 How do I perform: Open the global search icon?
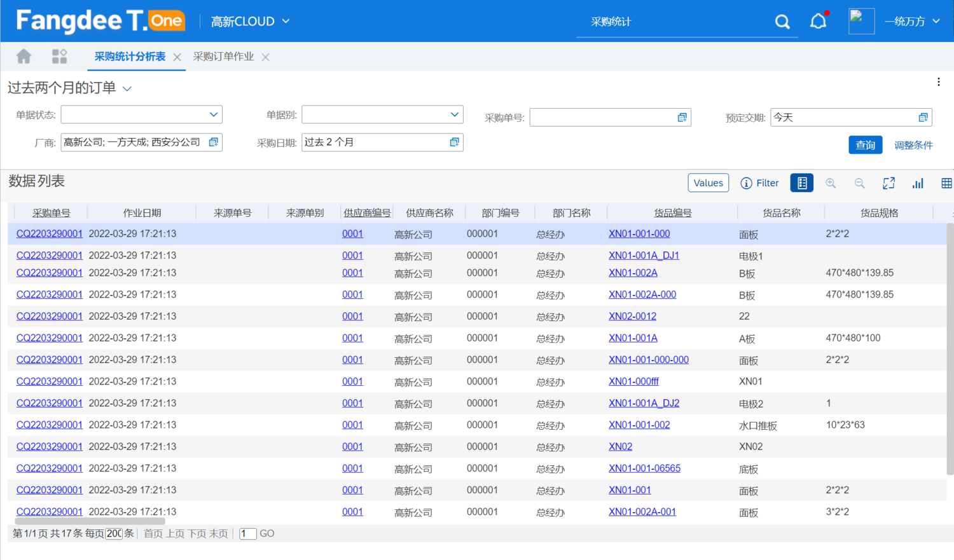(x=782, y=21)
